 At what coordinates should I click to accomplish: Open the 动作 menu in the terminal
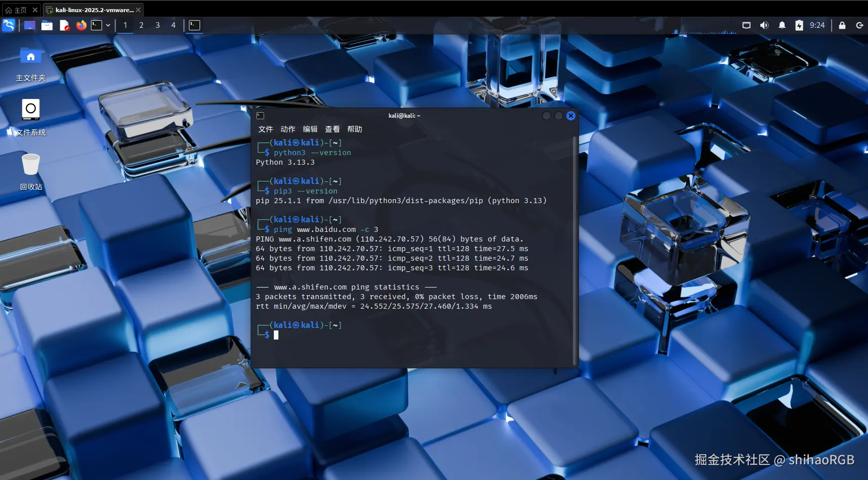coord(287,129)
